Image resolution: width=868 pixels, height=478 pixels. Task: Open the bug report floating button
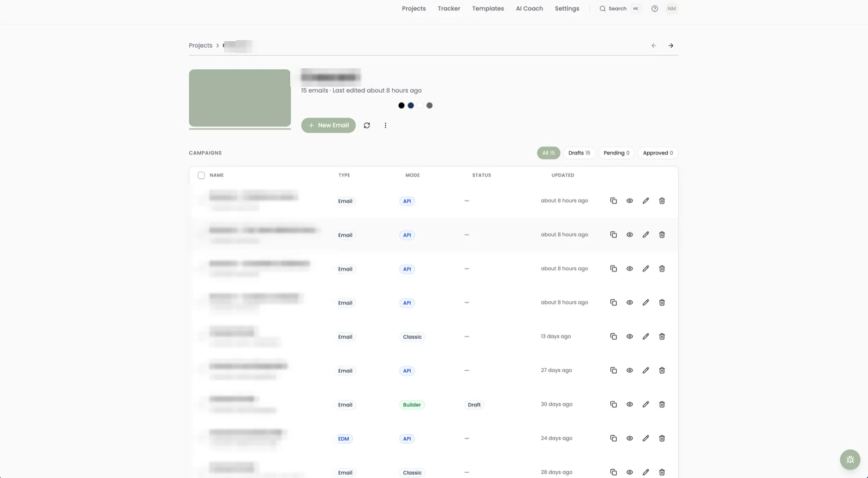click(850, 460)
